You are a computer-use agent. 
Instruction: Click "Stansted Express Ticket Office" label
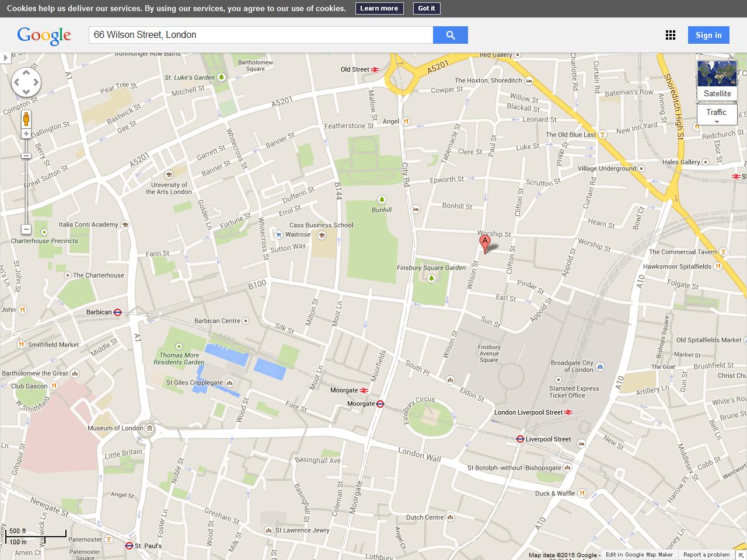pyautogui.click(x=574, y=392)
